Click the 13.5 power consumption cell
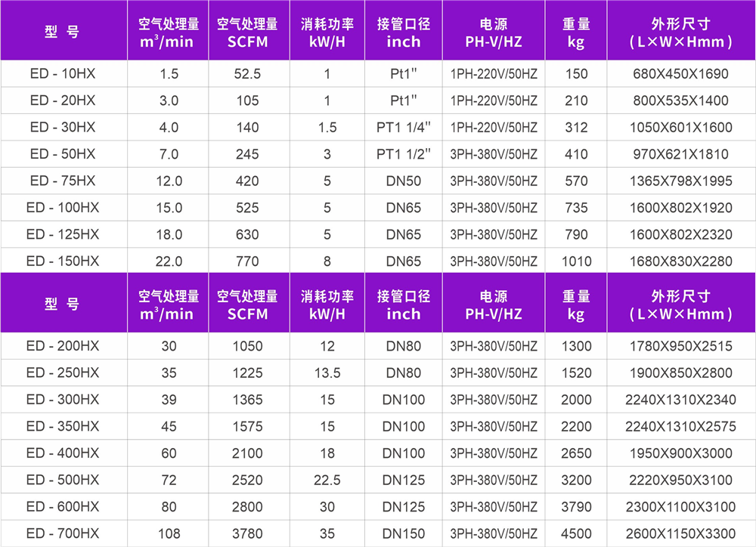756x547 pixels. (327, 373)
